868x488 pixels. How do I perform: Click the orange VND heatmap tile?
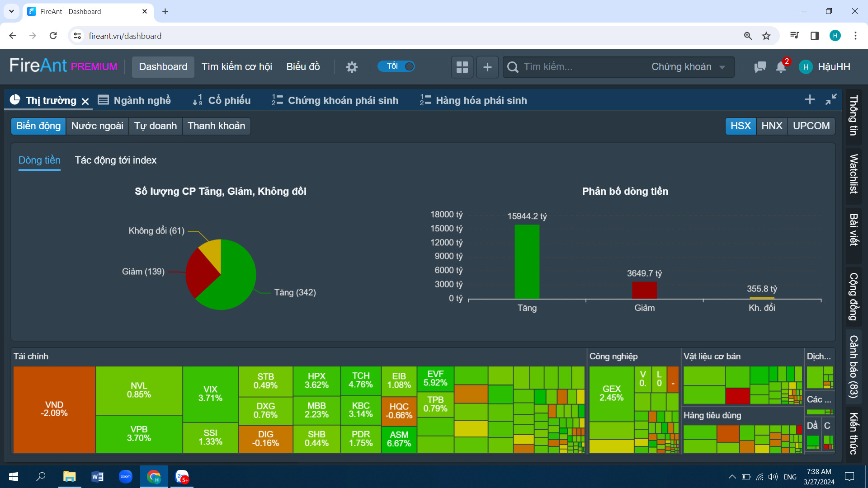click(54, 409)
